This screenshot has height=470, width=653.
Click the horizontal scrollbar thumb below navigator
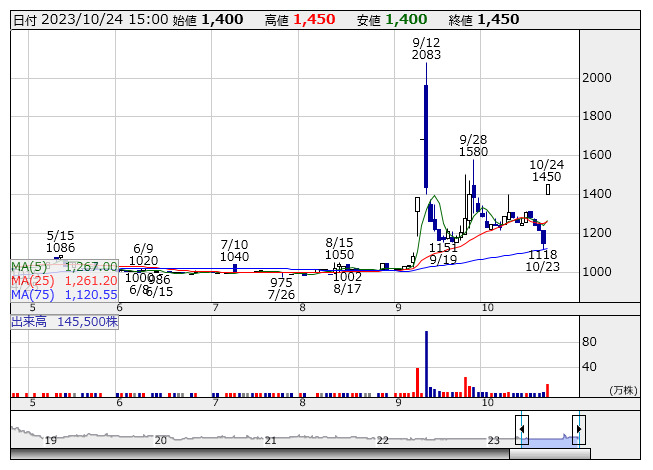(x=548, y=454)
